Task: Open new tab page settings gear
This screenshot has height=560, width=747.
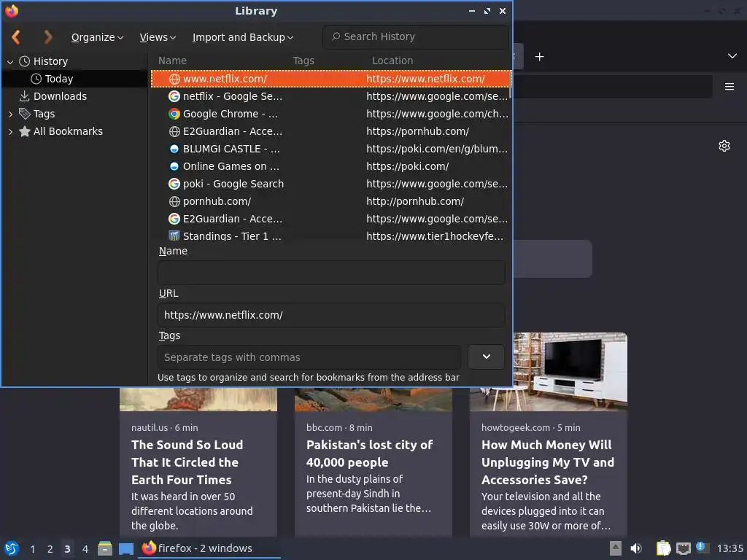Action: pyautogui.click(x=724, y=146)
